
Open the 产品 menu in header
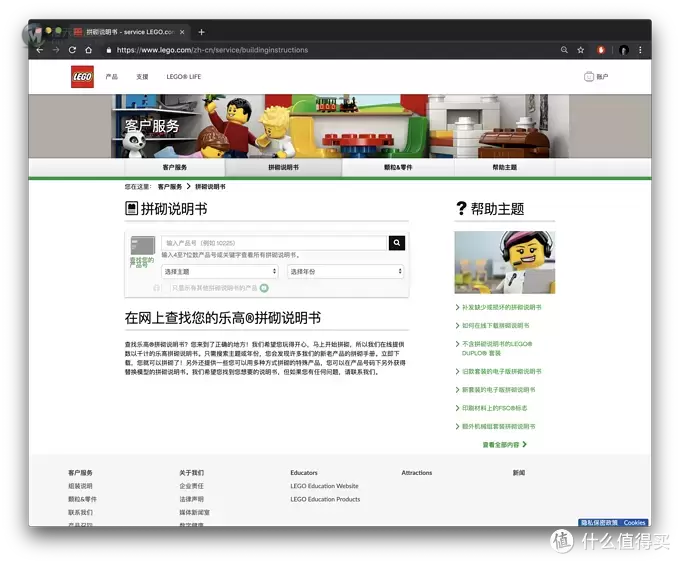pyautogui.click(x=111, y=77)
